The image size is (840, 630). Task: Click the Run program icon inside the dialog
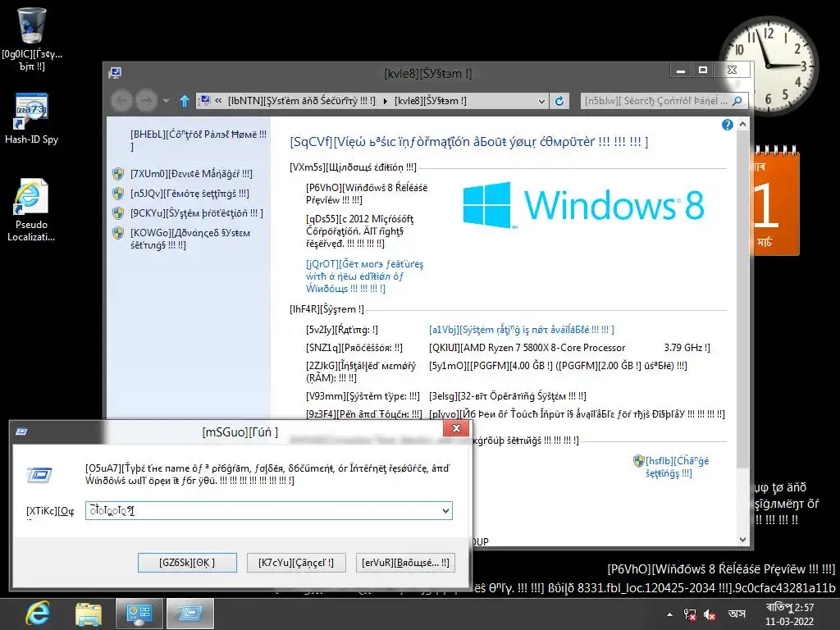tap(39, 475)
